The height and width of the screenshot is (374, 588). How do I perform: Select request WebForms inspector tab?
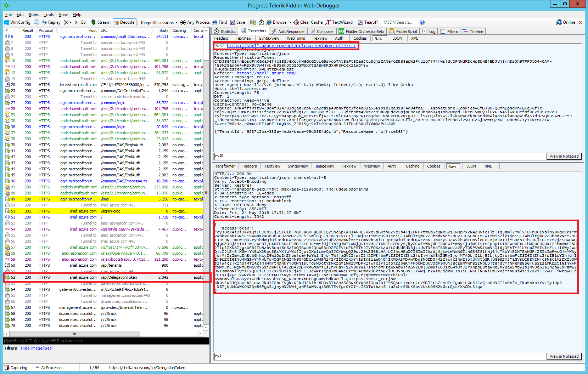296,38
